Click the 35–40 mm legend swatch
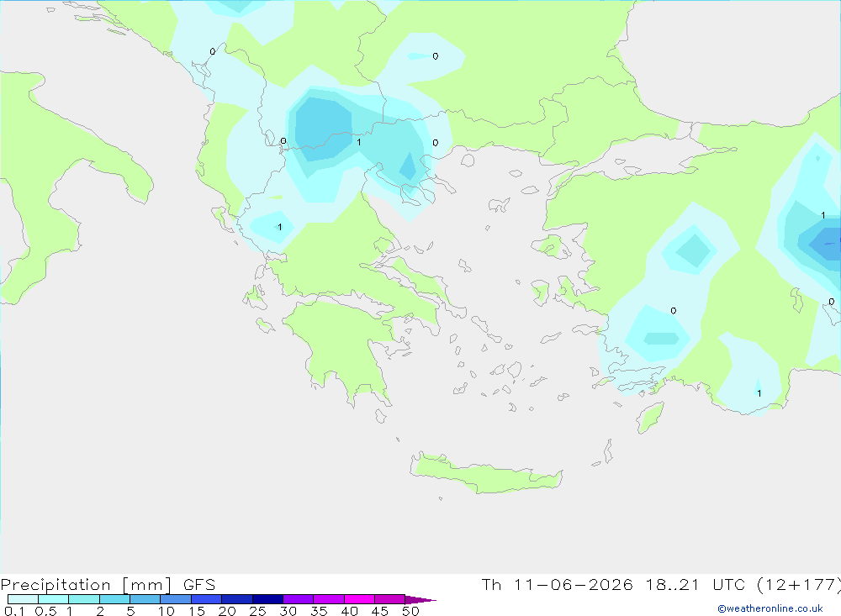 [329, 599]
